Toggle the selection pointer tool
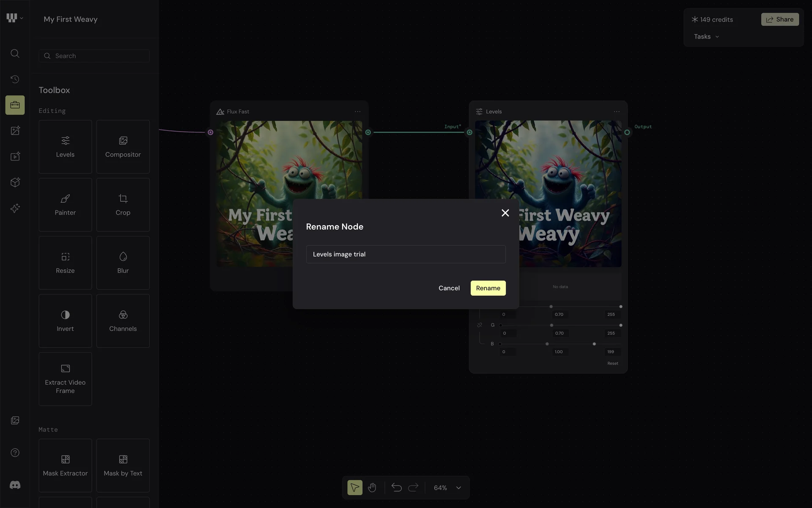812x508 pixels. [355, 488]
